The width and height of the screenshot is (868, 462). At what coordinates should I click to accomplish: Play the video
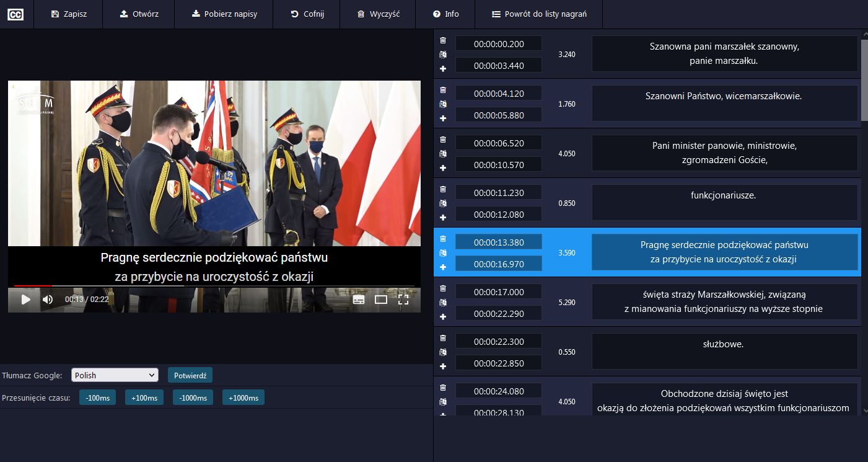click(25, 300)
